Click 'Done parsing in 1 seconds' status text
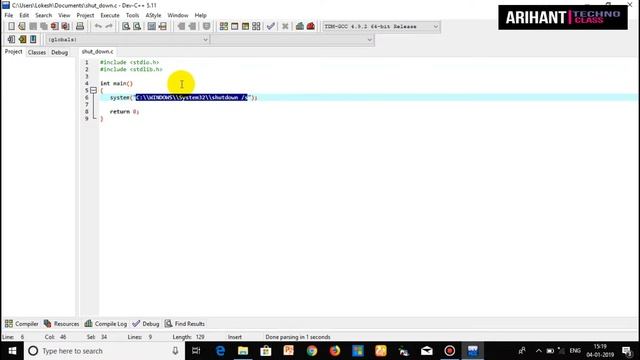The height and width of the screenshot is (360, 640). pos(298,337)
